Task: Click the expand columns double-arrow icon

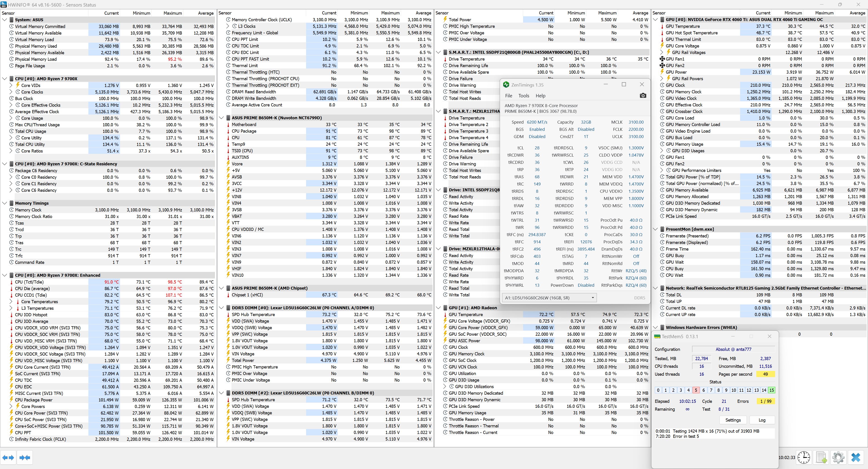Action: pyautogui.click(x=8, y=457)
